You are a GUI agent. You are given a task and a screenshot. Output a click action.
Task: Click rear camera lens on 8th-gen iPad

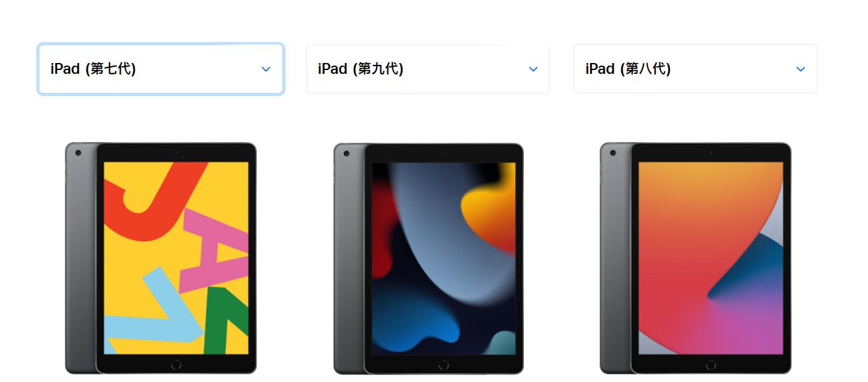point(613,153)
